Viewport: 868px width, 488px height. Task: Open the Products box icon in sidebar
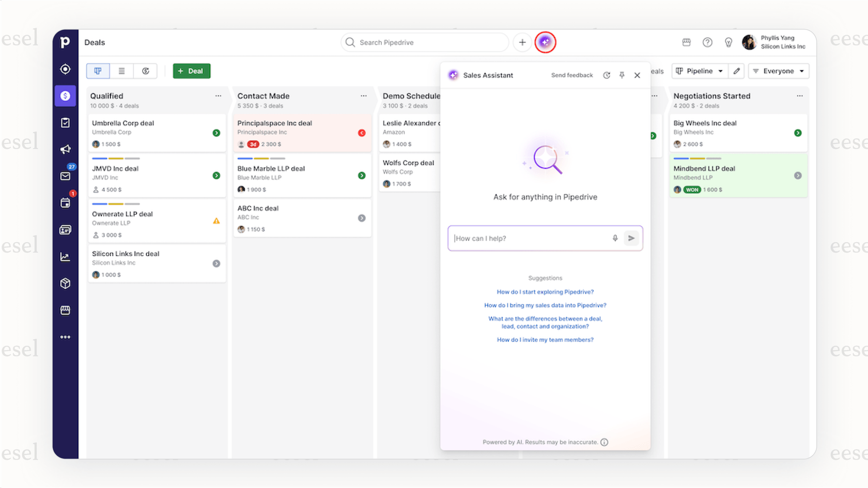(65, 284)
